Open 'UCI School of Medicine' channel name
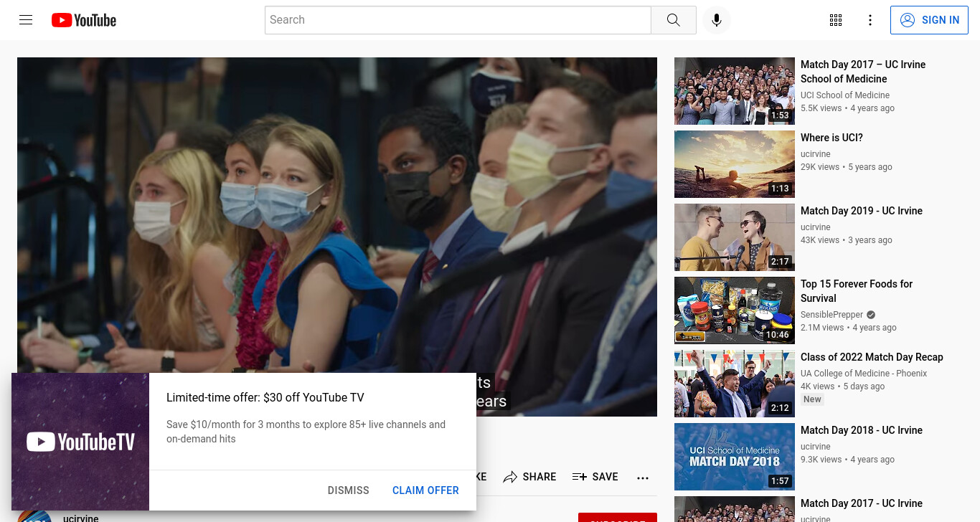The width and height of the screenshot is (980, 522). point(845,95)
